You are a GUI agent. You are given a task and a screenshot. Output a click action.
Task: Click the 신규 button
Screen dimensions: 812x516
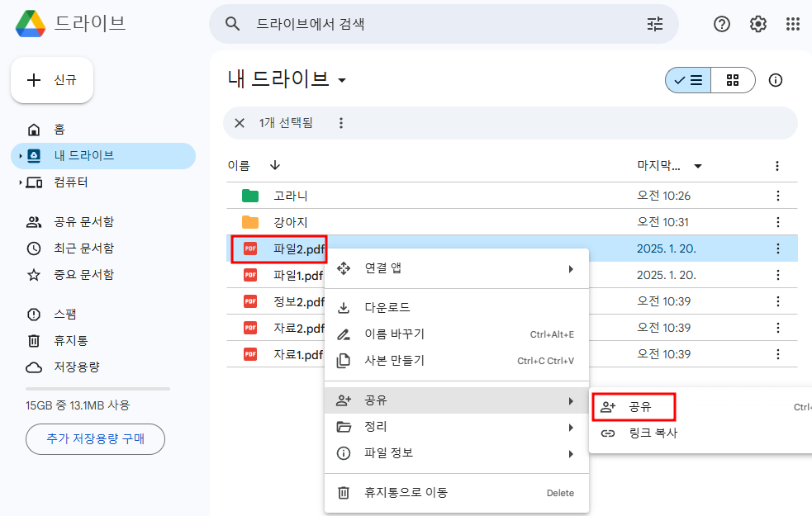51,79
